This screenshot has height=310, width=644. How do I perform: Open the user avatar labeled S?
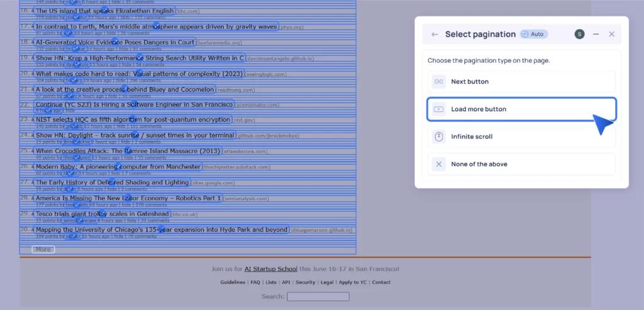pos(579,34)
